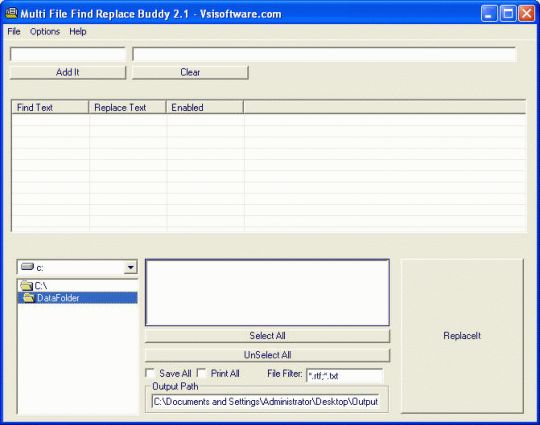Screen dimensions: 540x425
Task: Focus the find text input field
Action: pyautogui.click(x=68, y=54)
